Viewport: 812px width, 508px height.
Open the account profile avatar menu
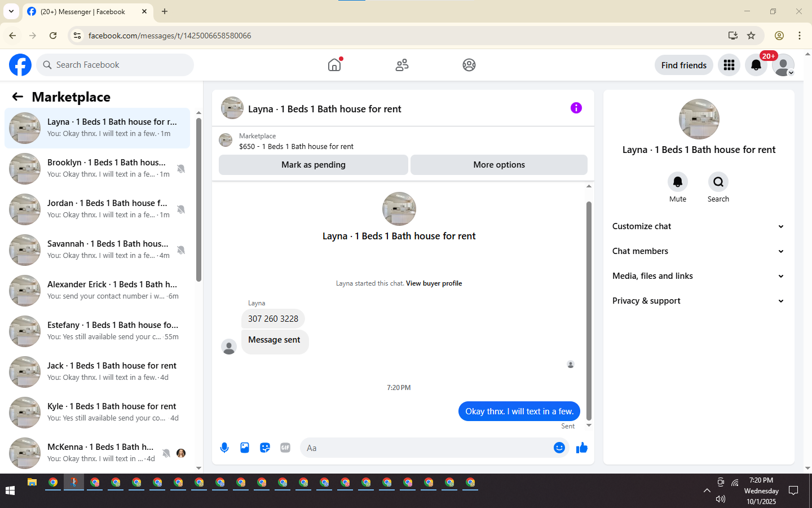pyautogui.click(x=783, y=65)
